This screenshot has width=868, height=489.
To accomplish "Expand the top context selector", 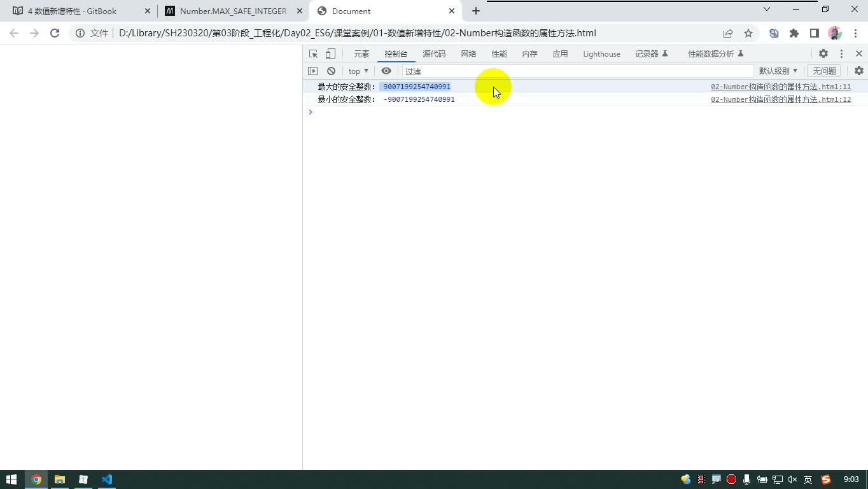I will pyautogui.click(x=358, y=71).
